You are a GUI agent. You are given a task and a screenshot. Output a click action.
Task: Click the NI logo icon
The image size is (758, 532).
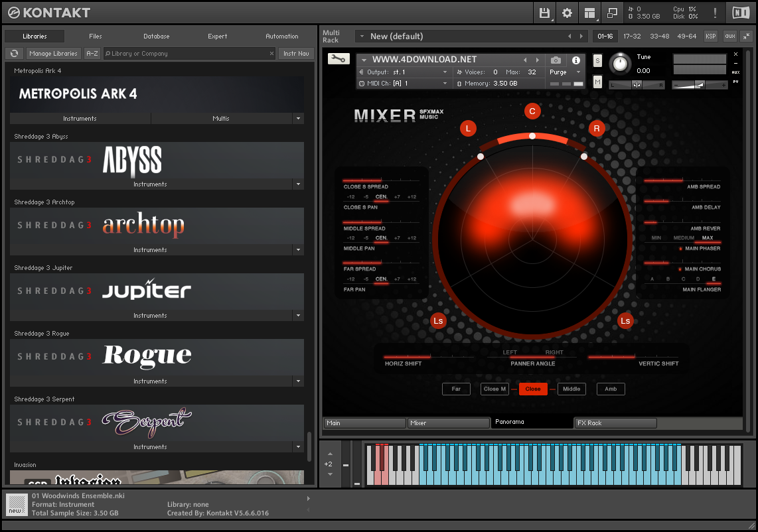(x=741, y=13)
